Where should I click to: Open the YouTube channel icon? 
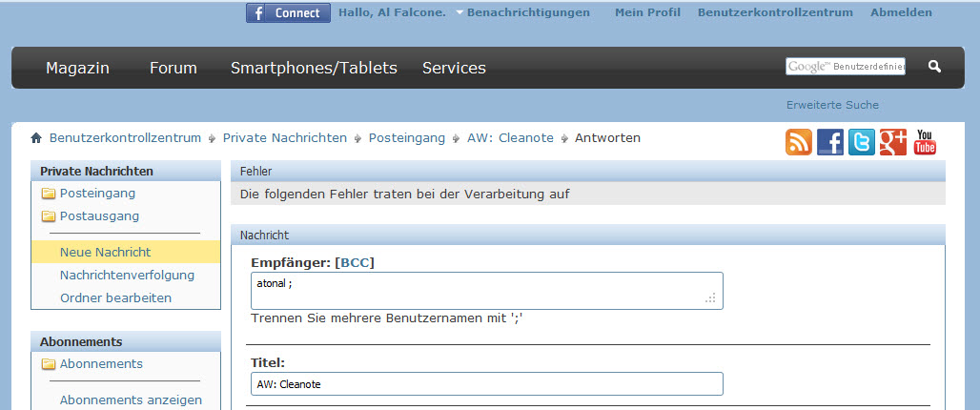coord(925,142)
